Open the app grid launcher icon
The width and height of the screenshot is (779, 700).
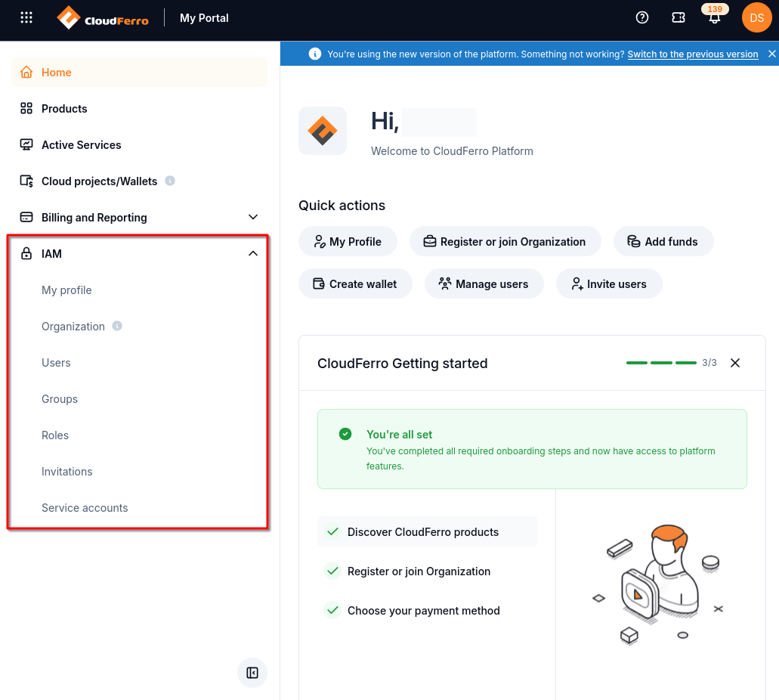[x=26, y=18]
